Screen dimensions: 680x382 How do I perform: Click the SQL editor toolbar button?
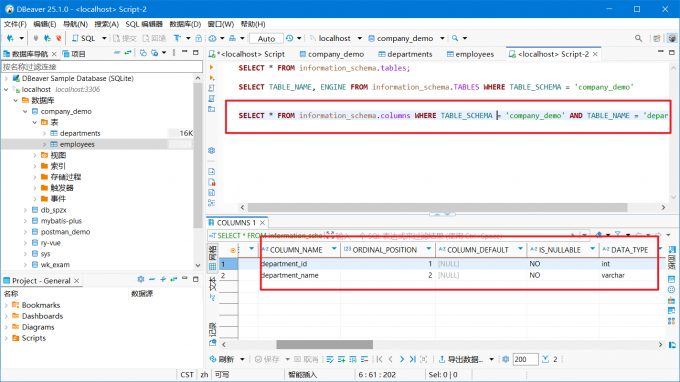tap(84, 38)
